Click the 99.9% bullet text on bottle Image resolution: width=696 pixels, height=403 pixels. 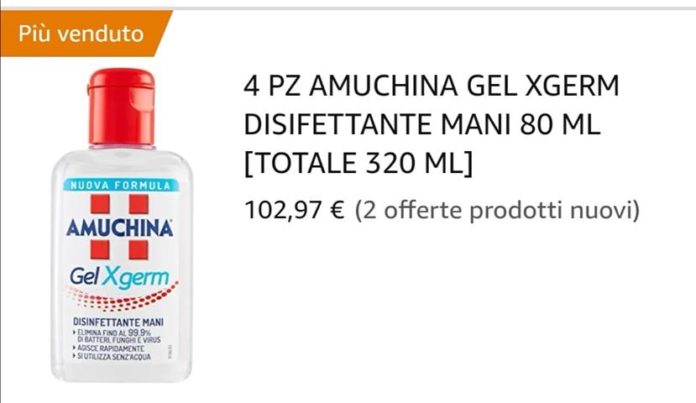click(x=116, y=336)
